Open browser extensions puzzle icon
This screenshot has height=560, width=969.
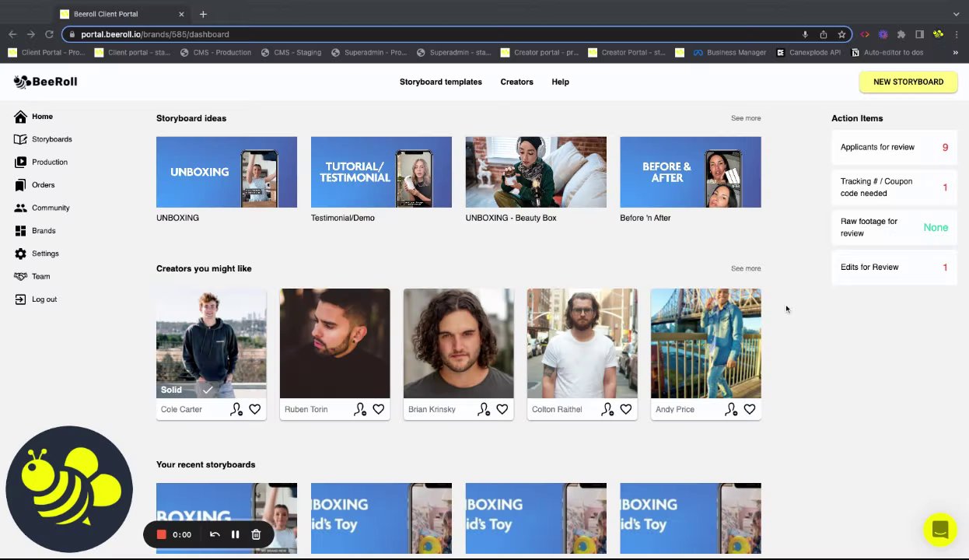point(901,34)
